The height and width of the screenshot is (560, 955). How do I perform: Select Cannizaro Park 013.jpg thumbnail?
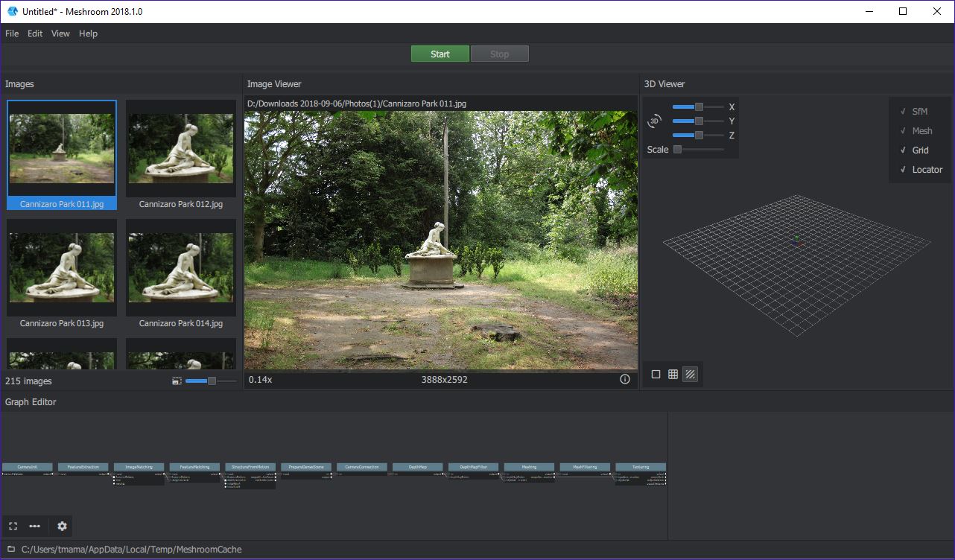[x=62, y=274]
